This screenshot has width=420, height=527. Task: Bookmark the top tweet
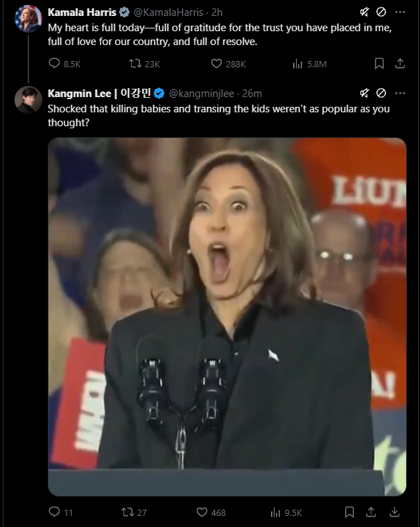pyautogui.click(x=379, y=64)
